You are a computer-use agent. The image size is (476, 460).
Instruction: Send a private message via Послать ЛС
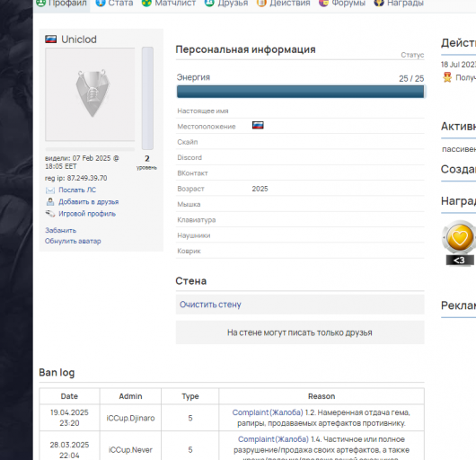[77, 190]
